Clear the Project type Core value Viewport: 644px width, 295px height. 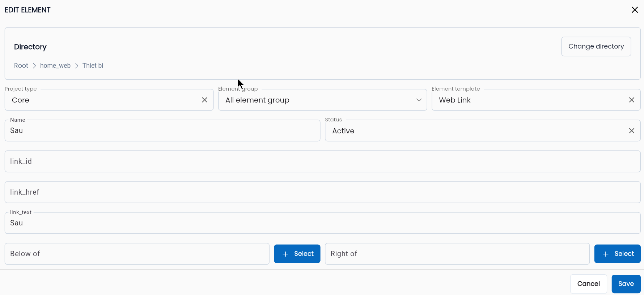[204, 100]
